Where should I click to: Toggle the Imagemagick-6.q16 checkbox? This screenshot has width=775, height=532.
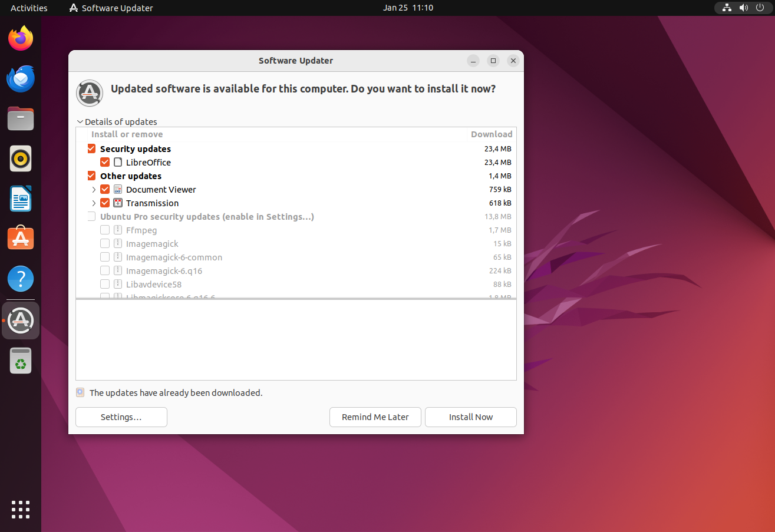click(x=105, y=270)
